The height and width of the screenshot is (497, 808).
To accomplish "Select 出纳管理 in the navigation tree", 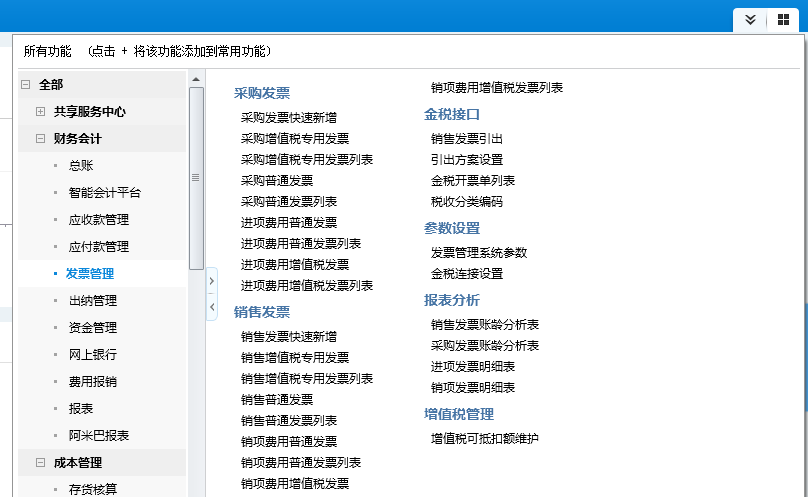I will pyautogui.click(x=92, y=301).
